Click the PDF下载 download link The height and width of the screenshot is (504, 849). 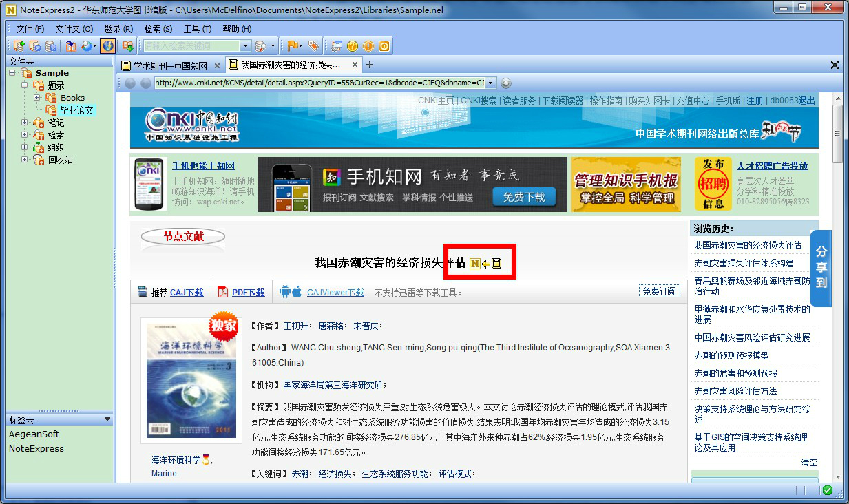pyautogui.click(x=248, y=293)
